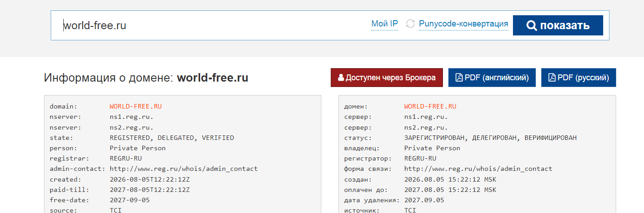This screenshot has width=644, height=213.
Task: Download PDF (русский) report
Action: coord(578,78)
